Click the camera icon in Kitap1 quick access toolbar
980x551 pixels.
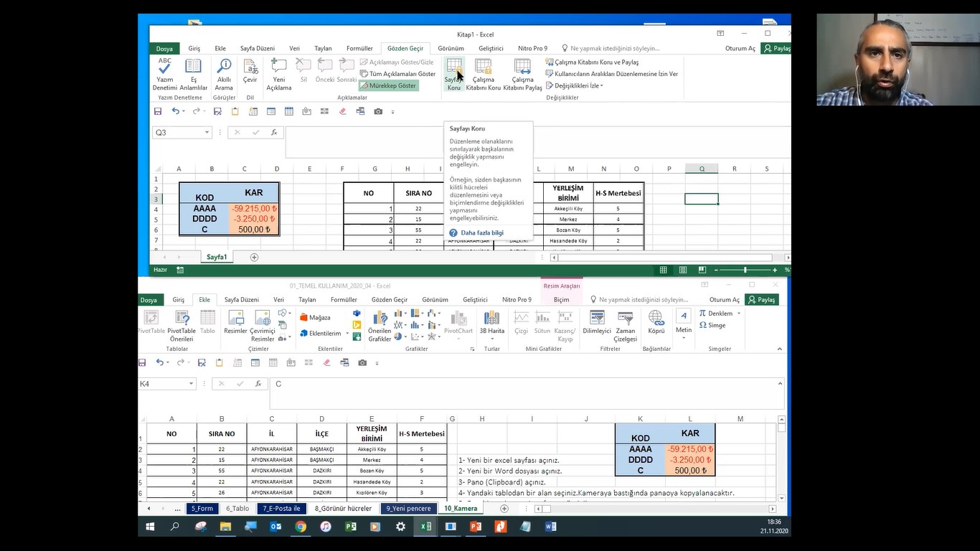point(378,111)
